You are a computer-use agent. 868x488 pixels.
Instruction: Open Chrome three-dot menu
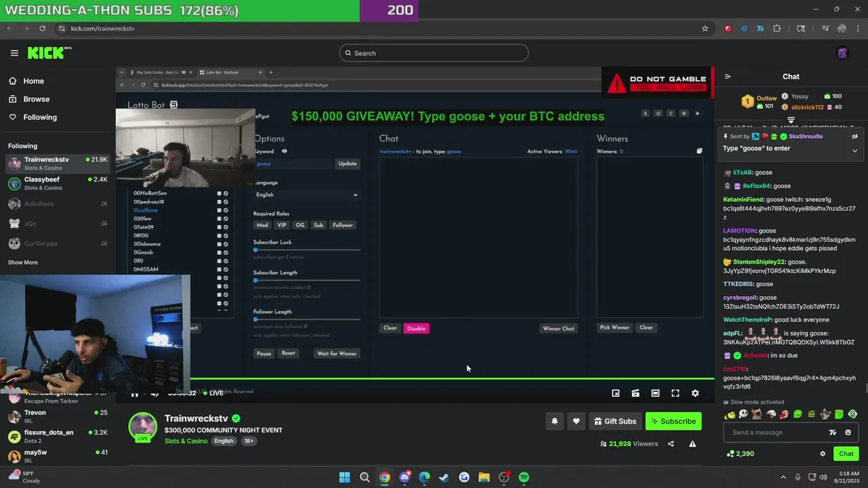point(858,28)
